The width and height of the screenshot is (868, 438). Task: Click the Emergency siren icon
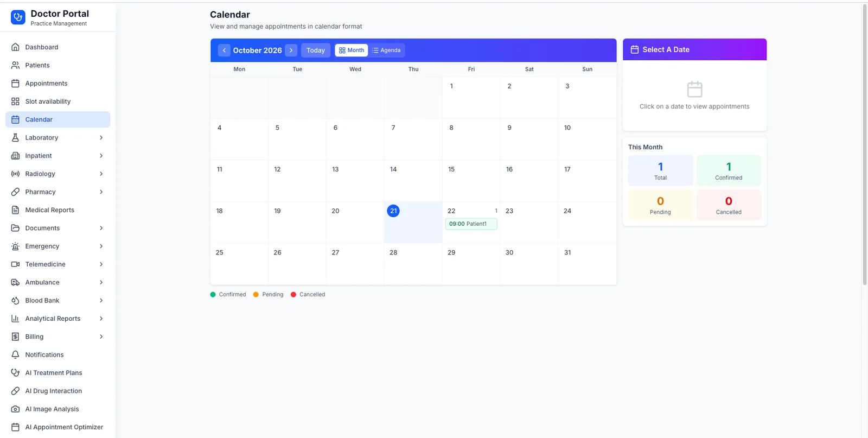point(15,246)
